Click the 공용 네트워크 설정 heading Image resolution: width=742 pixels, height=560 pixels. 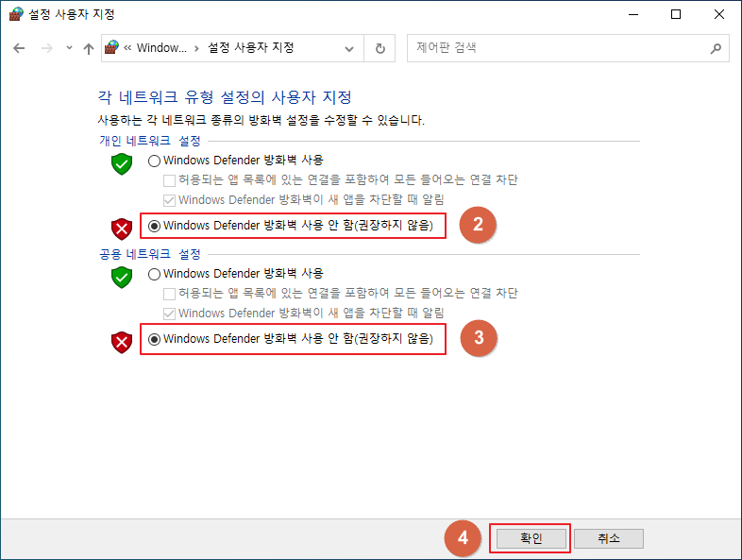(150, 254)
